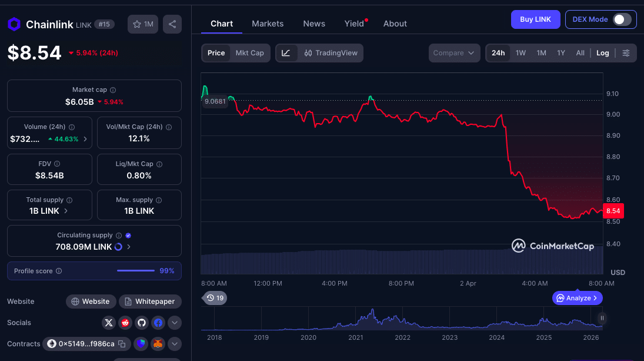Enable Log scale on chart
Image resolution: width=644 pixels, height=361 pixels.
[x=602, y=53]
